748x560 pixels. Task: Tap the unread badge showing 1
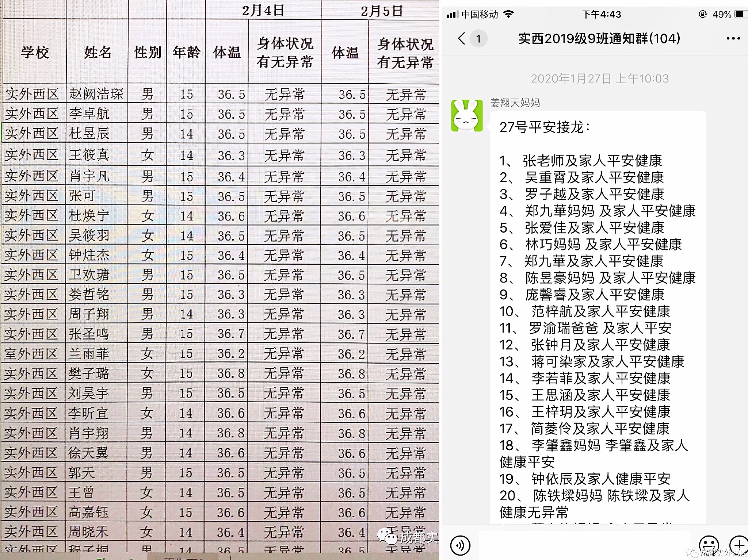[478, 39]
